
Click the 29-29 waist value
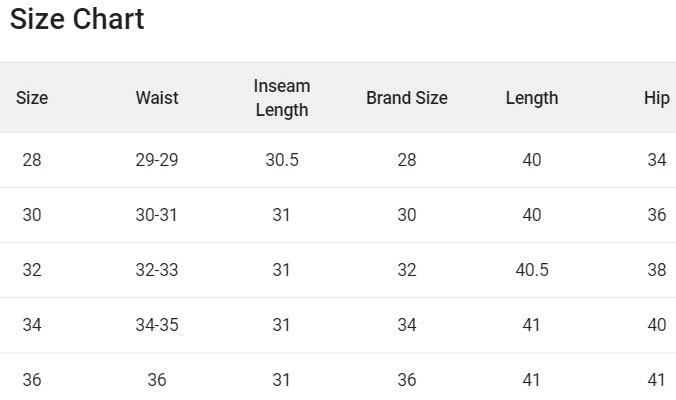(157, 160)
